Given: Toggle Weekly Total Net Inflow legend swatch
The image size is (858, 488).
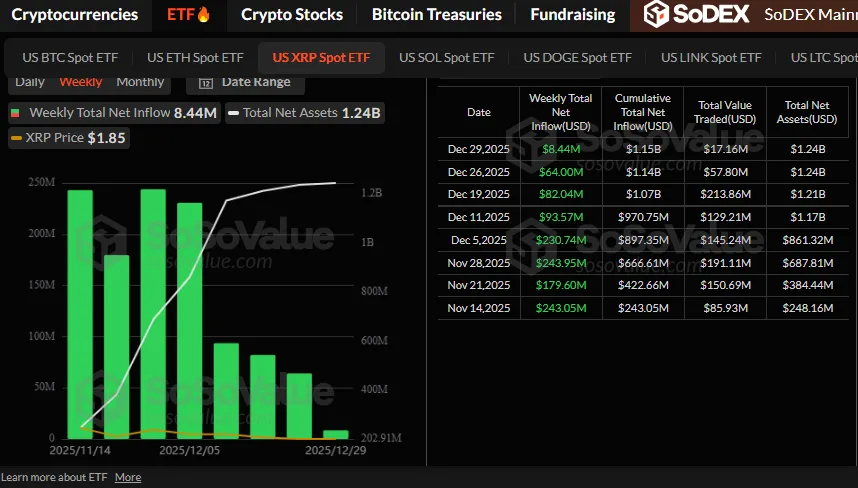Looking at the screenshot, I should (15, 113).
